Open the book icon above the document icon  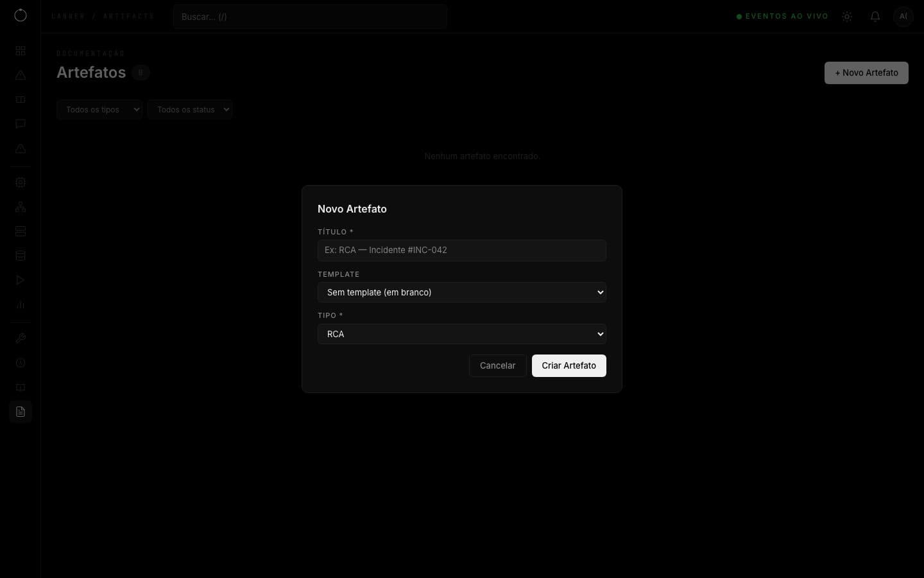point(21,387)
